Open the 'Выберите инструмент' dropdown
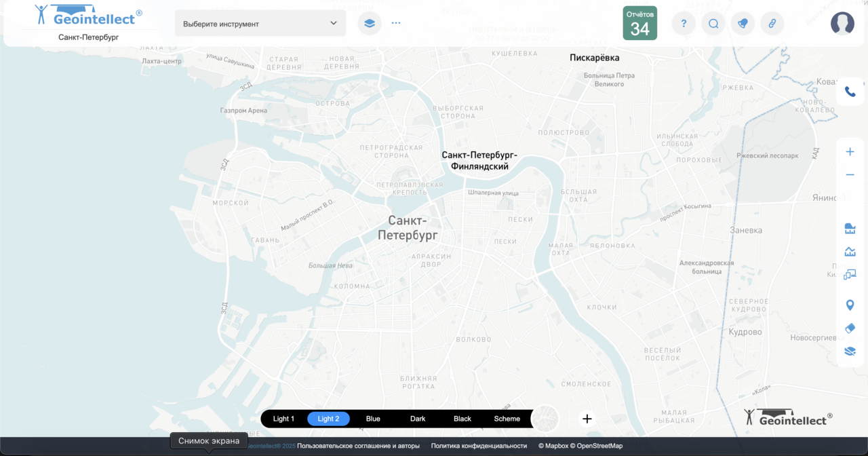 260,24
